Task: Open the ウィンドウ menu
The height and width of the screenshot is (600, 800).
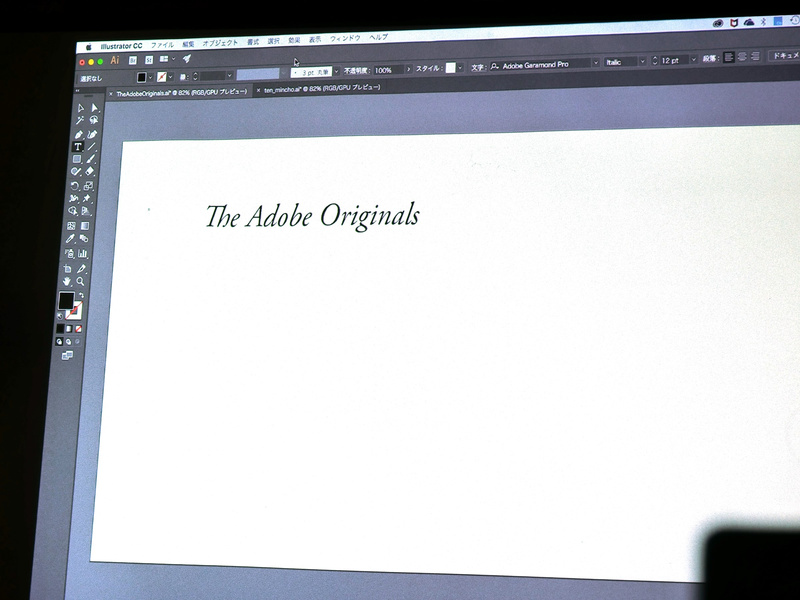Action: pos(345,38)
